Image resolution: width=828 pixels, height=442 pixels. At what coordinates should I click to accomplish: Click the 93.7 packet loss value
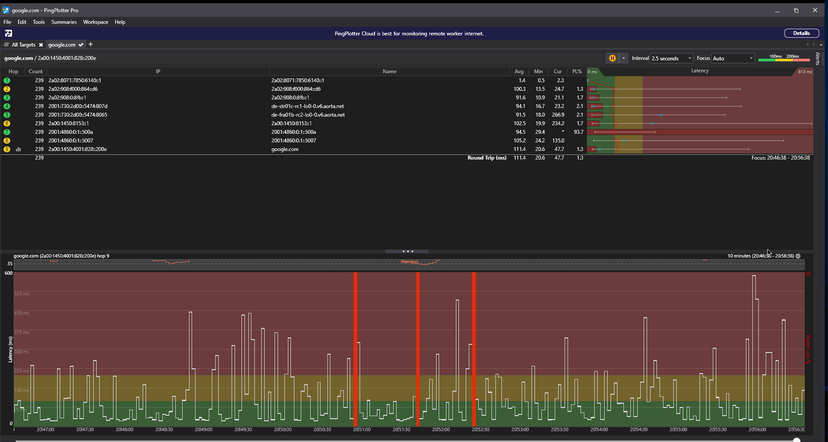coord(578,132)
